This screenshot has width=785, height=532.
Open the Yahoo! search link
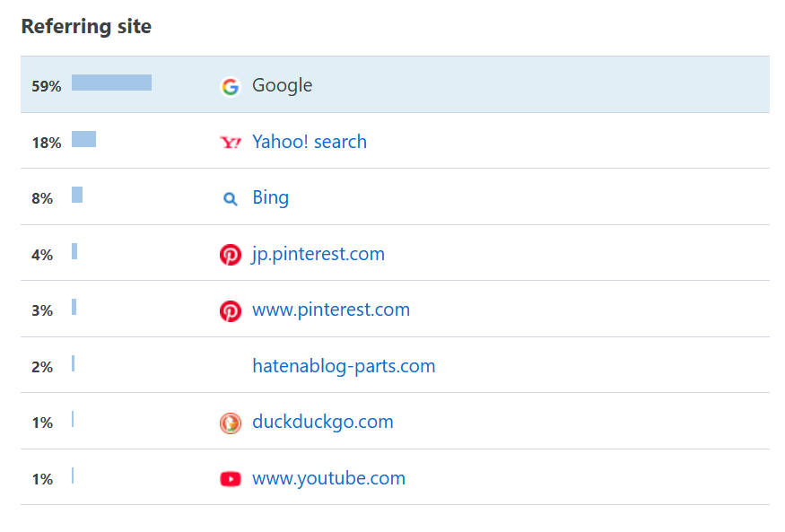tap(310, 142)
